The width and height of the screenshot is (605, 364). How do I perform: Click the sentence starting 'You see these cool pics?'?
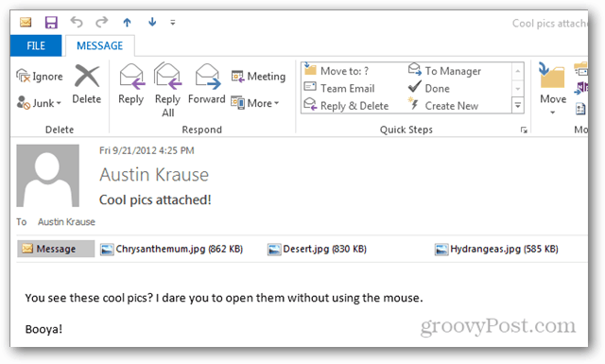[x=224, y=298]
